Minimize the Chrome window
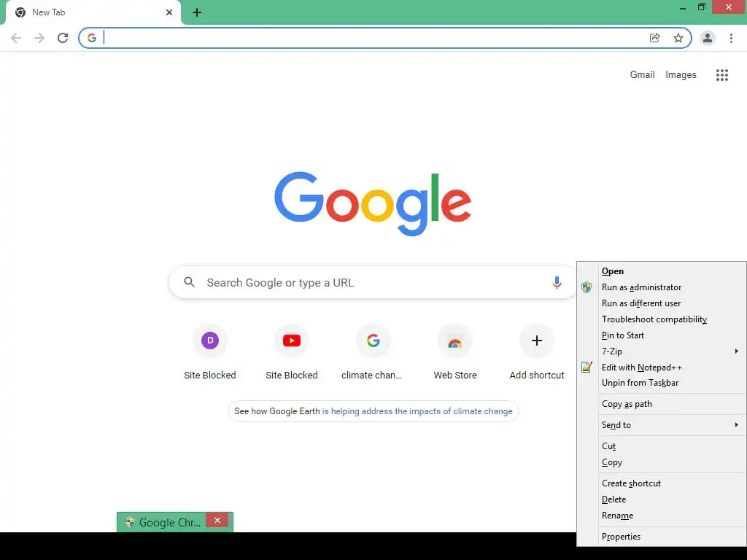This screenshot has height=560, width=747. coord(683,7)
